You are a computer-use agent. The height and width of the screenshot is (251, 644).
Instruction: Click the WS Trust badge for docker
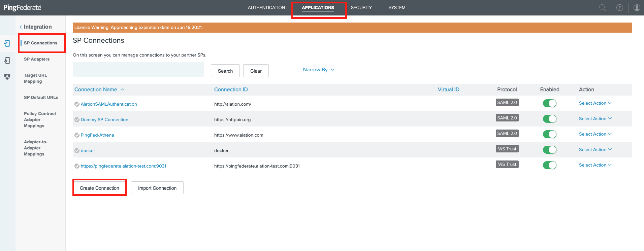507,149
